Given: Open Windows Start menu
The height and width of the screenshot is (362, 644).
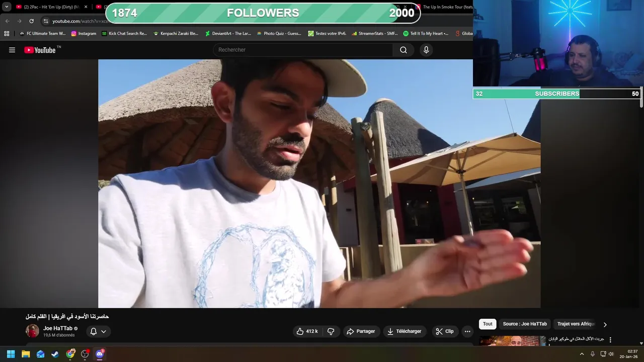Looking at the screenshot, I should (x=11, y=354).
